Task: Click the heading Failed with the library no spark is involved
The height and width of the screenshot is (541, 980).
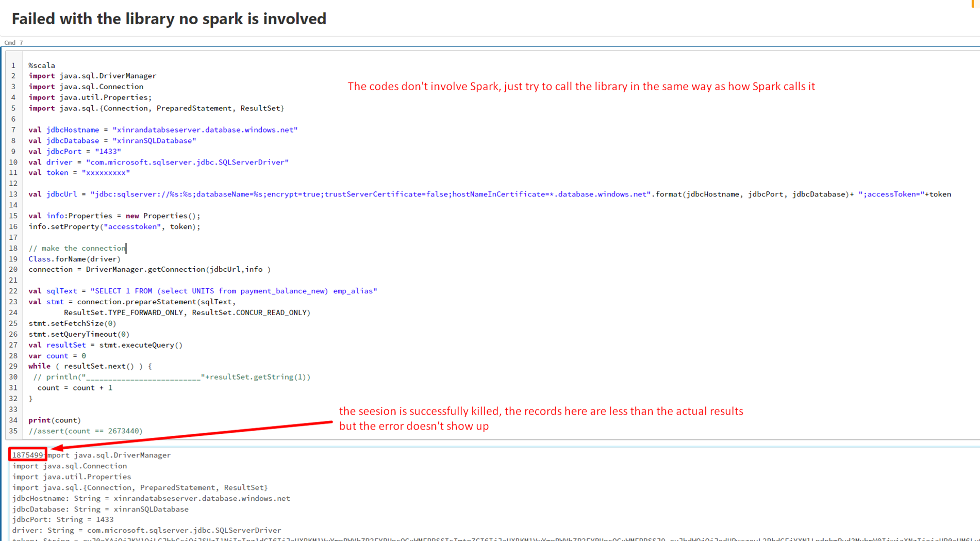Action: (x=169, y=19)
